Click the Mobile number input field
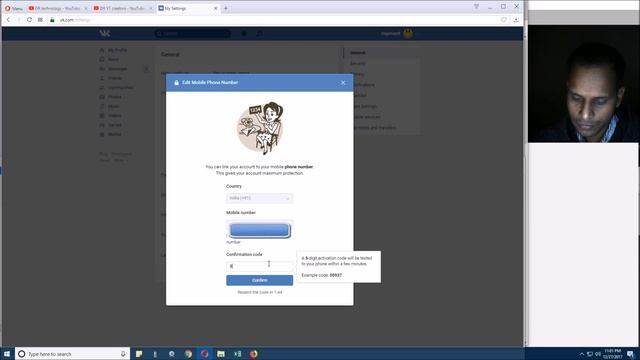 [x=260, y=229]
